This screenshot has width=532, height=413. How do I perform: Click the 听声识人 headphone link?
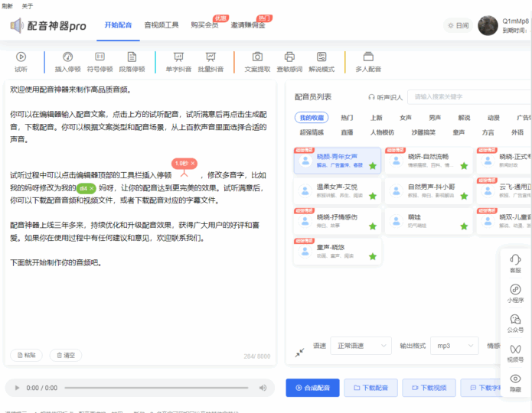tap(386, 97)
